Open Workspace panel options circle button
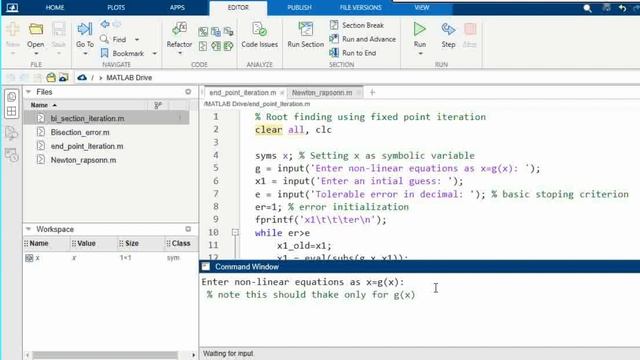640x360 pixels. [188, 229]
